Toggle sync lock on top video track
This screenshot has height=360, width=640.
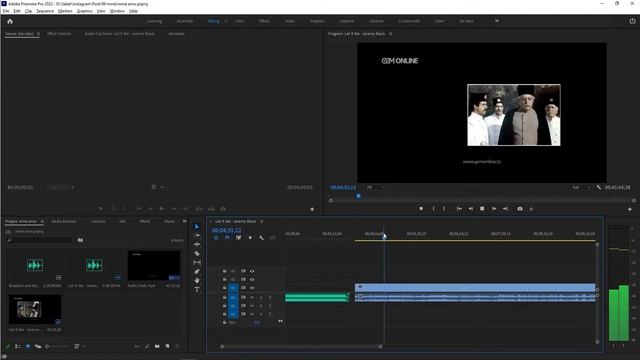click(x=243, y=271)
